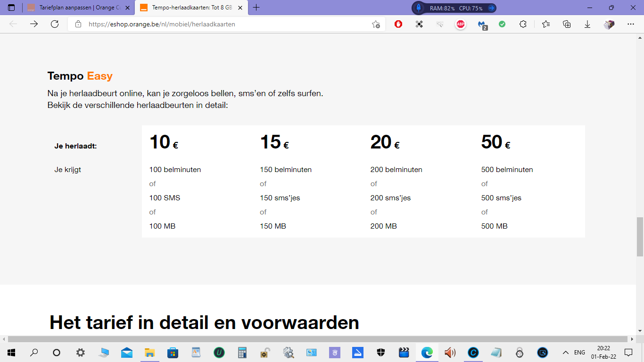The height and width of the screenshot is (362, 644).
Task: Add this page to favorites star icon
Action: [376, 24]
